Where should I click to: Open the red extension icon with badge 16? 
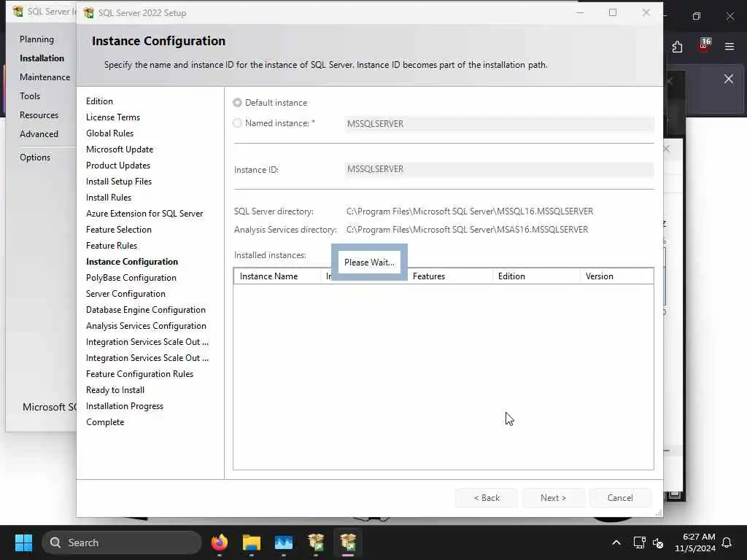tap(704, 45)
